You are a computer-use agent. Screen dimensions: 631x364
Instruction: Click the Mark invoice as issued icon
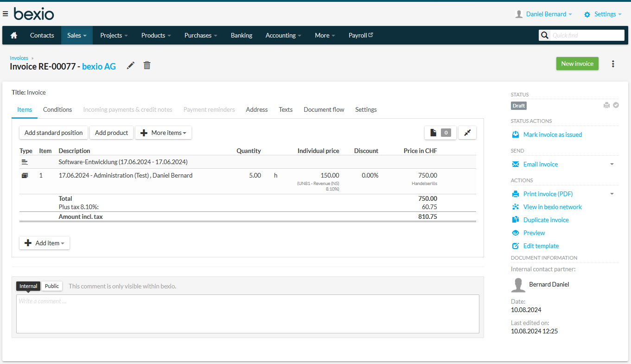[516, 134]
